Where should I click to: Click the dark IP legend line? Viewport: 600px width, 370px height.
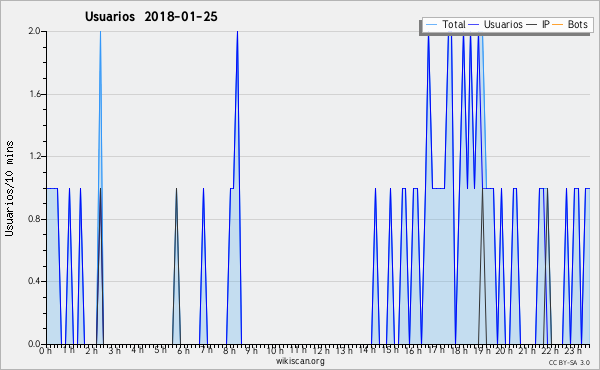[x=532, y=25]
